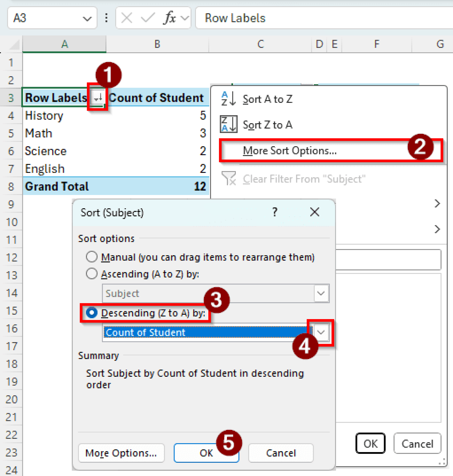453x476 pixels.
Task: Select Descending (Z to A) by option
Action: pos(92,313)
